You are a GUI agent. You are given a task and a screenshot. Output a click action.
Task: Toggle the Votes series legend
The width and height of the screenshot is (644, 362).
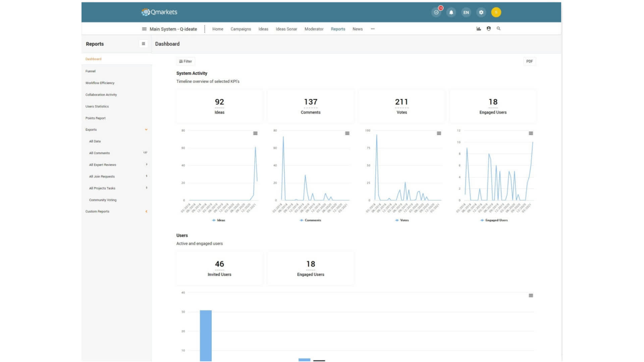coord(402,220)
